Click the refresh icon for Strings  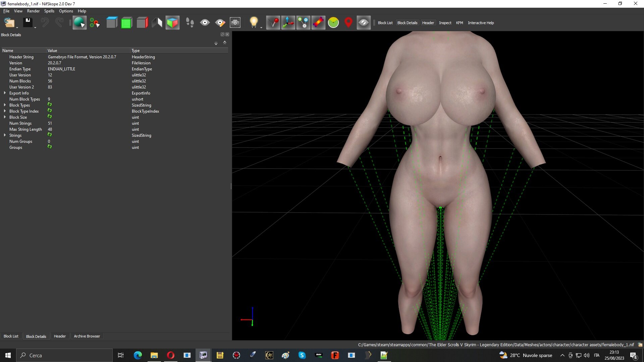tap(50, 135)
